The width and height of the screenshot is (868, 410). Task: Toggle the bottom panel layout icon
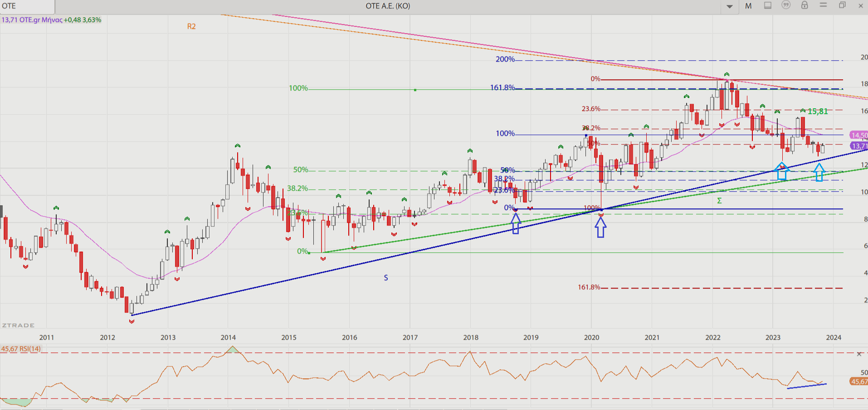click(768, 5)
